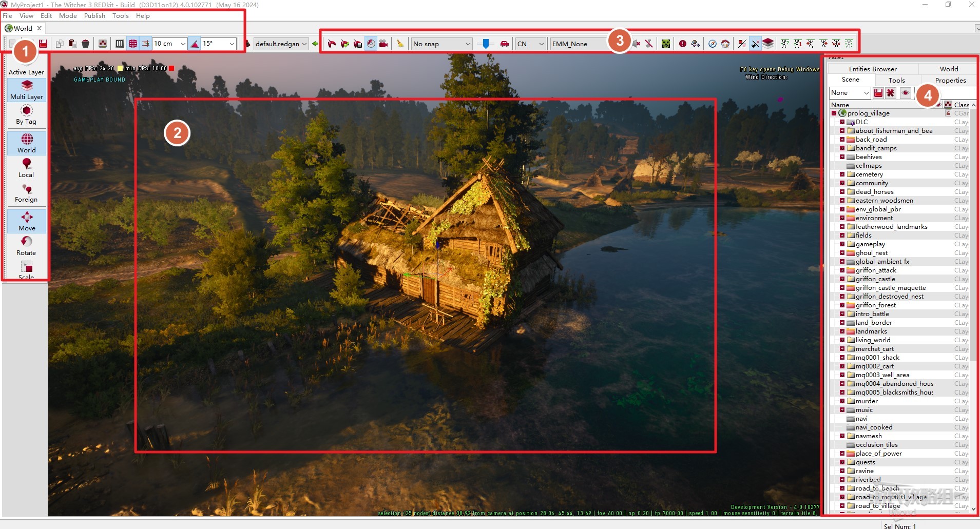Image resolution: width=980 pixels, height=529 pixels.
Task: Click the zombie face icon in the toolbar
Action: [x=666, y=44]
